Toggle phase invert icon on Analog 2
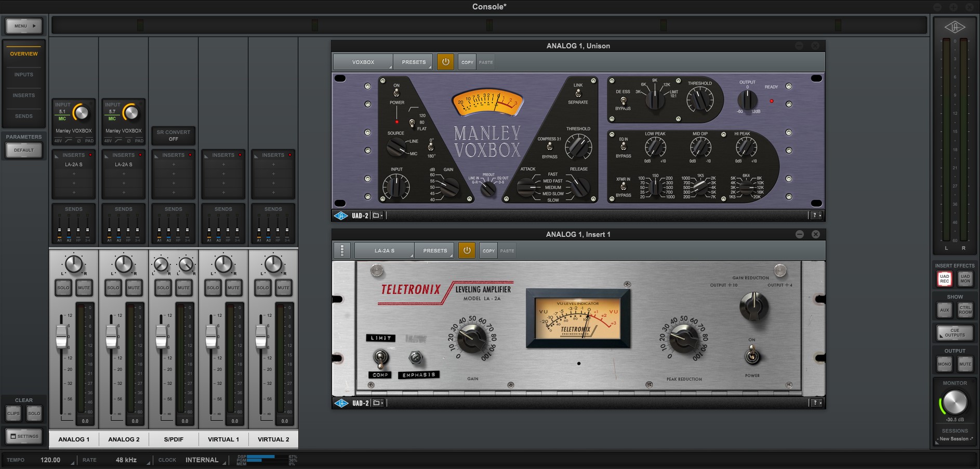Screen dimensions: 980x469 click(129, 141)
